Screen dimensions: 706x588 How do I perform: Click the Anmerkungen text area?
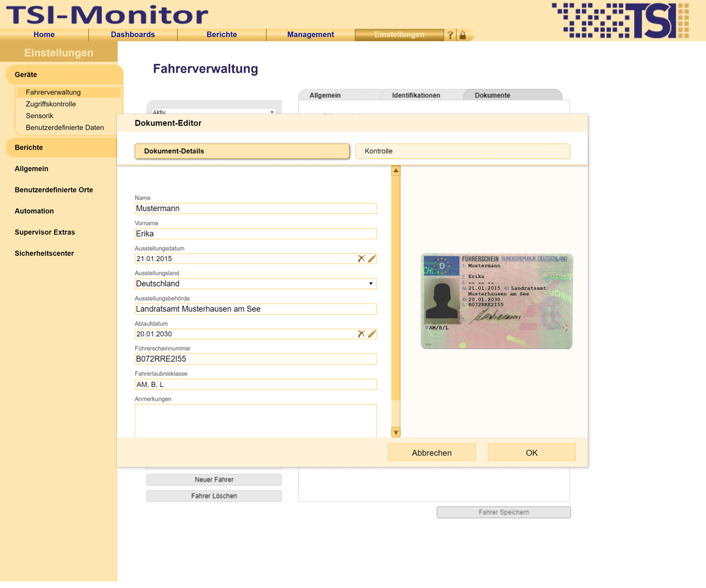click(256, 421)
